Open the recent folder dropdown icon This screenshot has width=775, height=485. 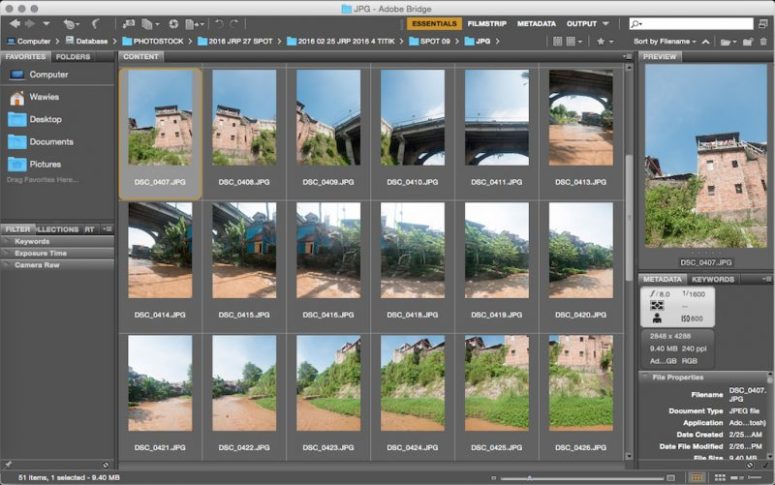click(727, 42)
